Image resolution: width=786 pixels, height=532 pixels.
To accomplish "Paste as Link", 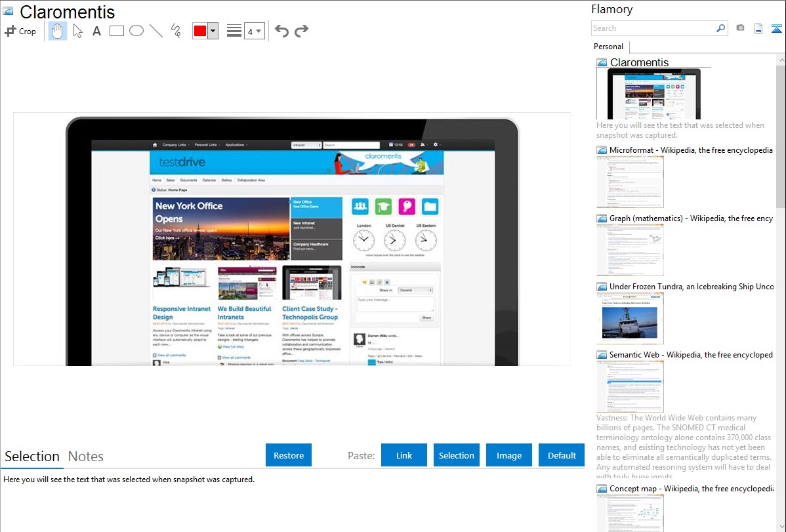I will [x=404, y=455].
